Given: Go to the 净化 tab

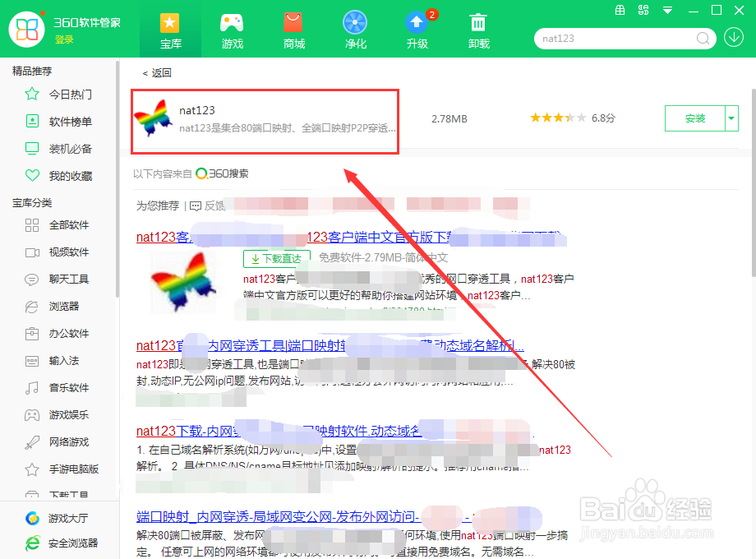Looking at the screenshot, I should (355, 30).
